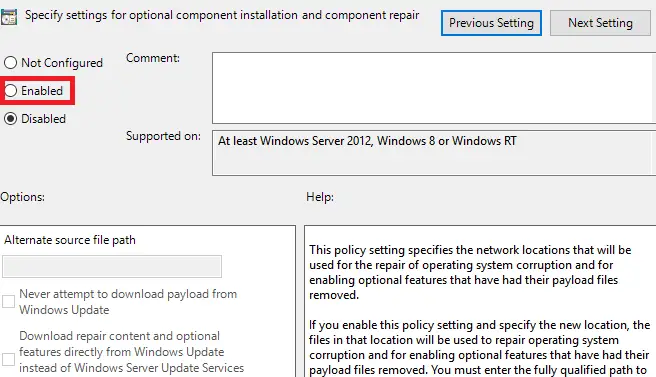
Task: Click the 'Supported on:' label
Action: pyautogui.click(x=164, y=136)
